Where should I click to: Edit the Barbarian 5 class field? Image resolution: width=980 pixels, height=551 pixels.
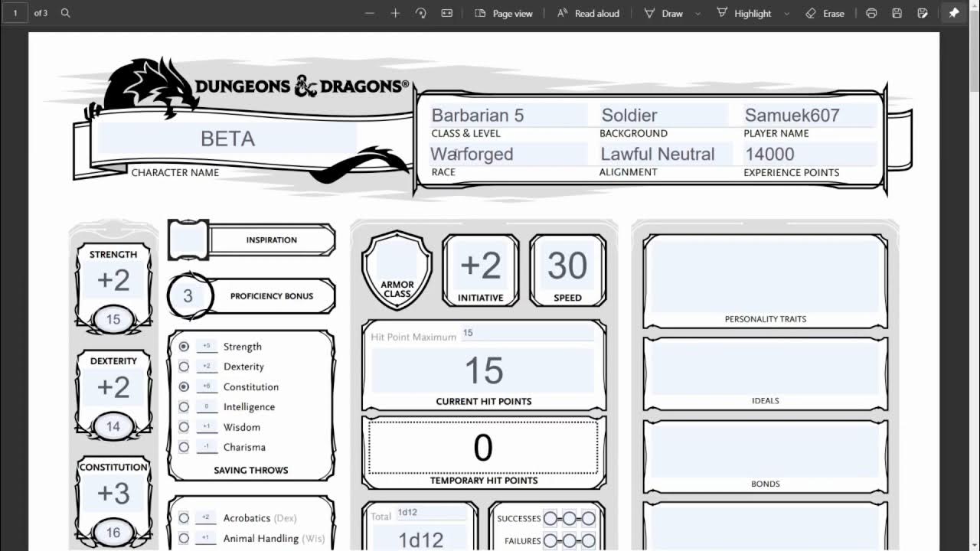pyautogui.click(x=508, y=116)
